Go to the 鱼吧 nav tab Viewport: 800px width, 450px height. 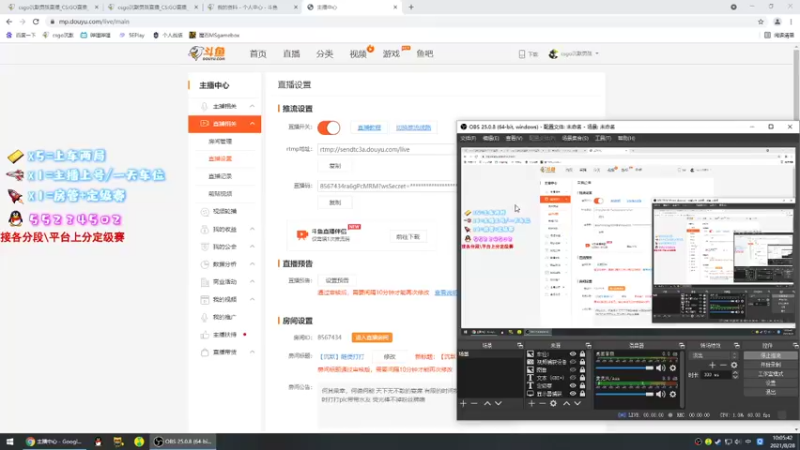(424, 54)
